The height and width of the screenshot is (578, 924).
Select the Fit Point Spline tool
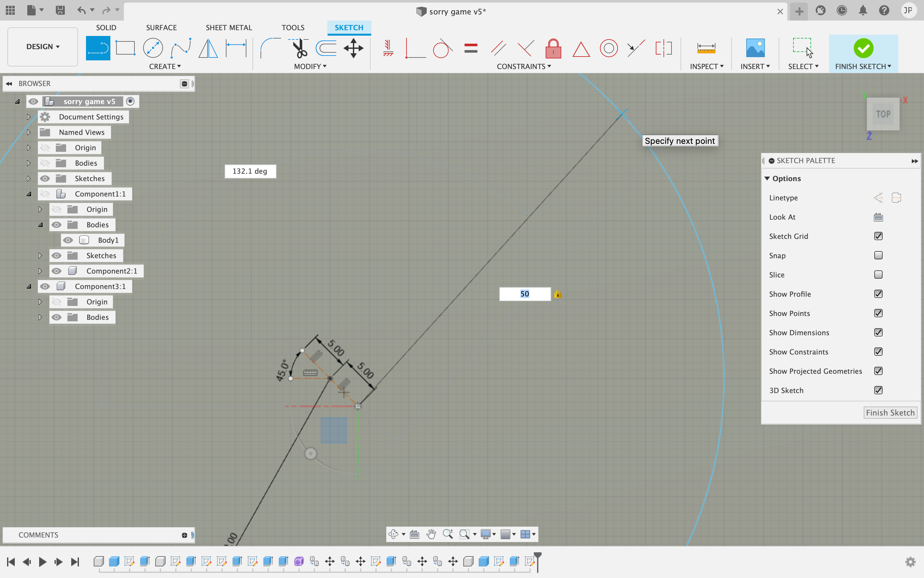point(181,48)
